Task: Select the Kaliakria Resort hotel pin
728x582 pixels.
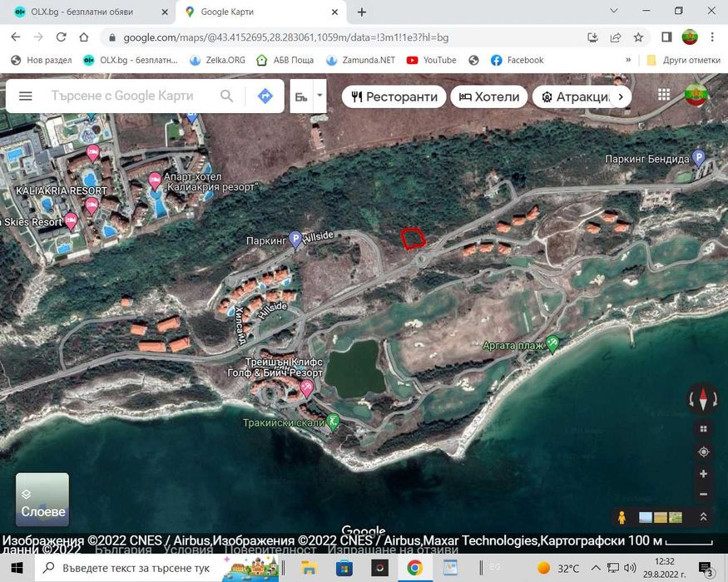Action: pos(92,206)
